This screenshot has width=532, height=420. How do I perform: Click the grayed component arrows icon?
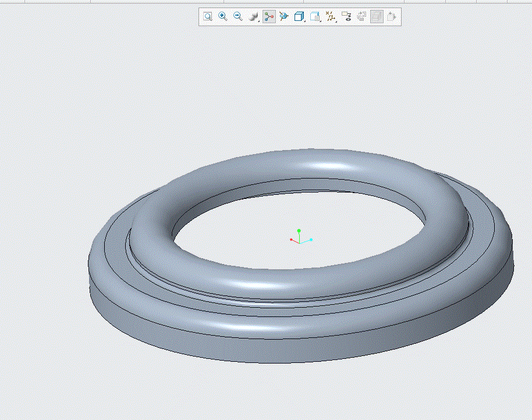pos(361,17)
